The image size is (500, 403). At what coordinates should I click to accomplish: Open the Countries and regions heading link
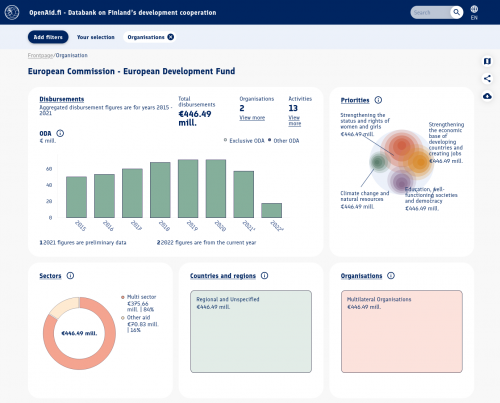(223, 276)
